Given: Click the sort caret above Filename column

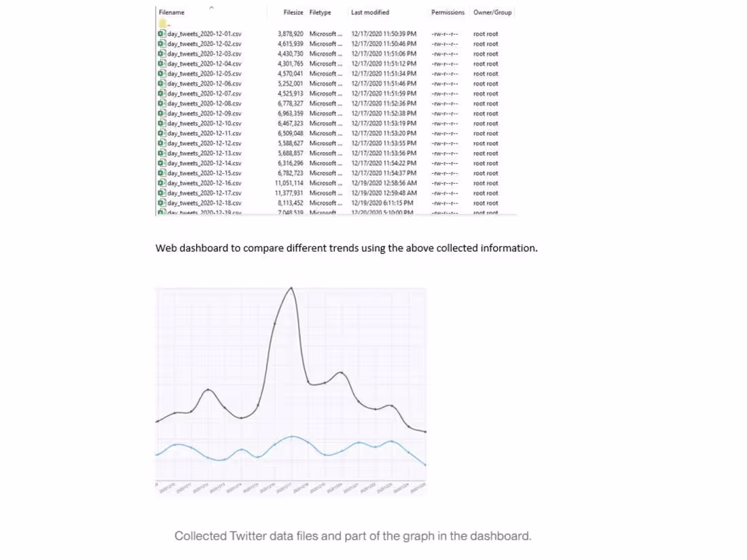Looking at the screenshot, I should [213, 7].
